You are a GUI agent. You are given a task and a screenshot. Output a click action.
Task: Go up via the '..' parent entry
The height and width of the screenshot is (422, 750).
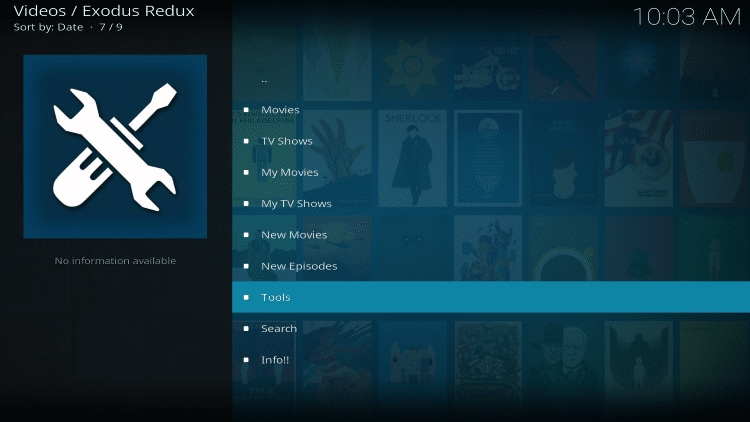coord(491,79)
